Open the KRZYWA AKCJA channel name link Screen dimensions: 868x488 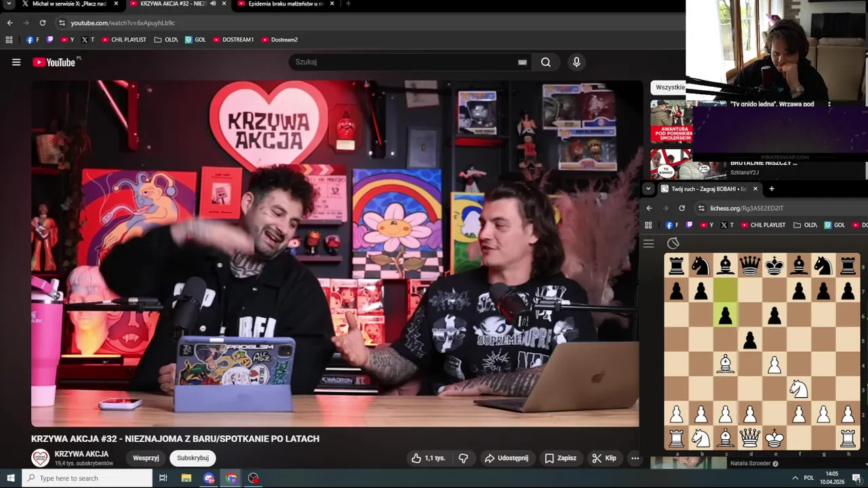81,454
